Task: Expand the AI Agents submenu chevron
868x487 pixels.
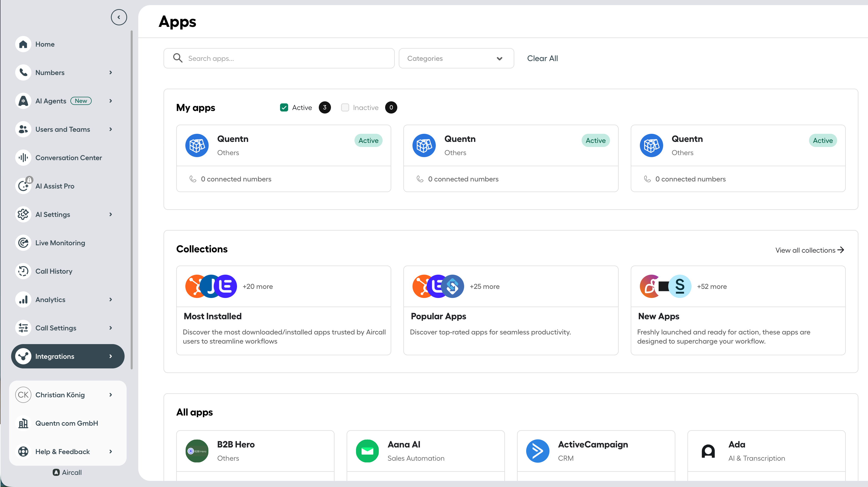Action: coord(110,101)
